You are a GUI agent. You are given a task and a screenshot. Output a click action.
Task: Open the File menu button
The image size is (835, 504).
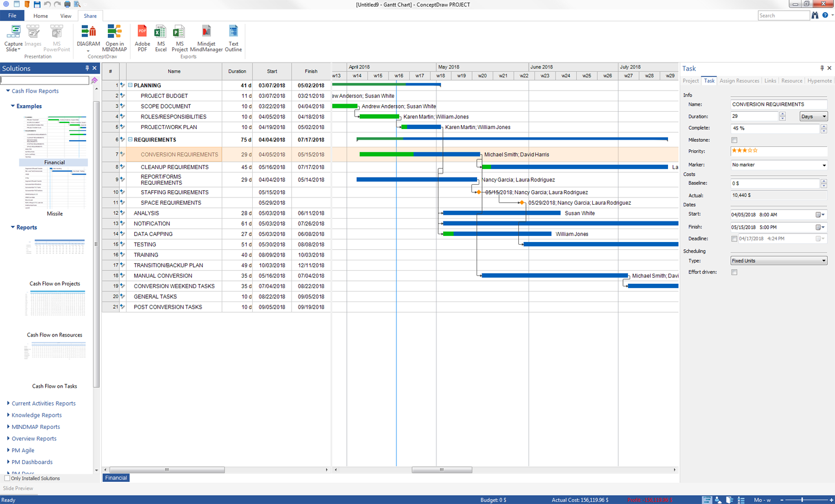[12, 16]
